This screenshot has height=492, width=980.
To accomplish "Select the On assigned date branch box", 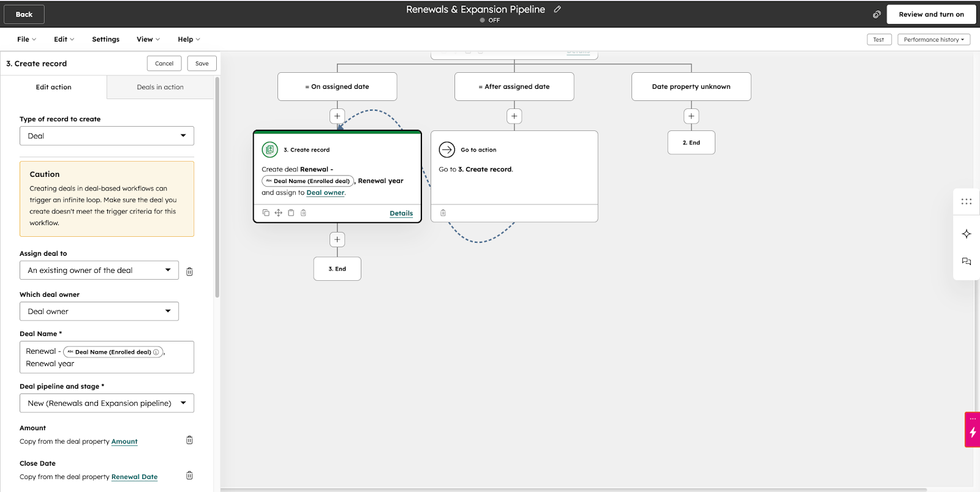I will (337, 86).
